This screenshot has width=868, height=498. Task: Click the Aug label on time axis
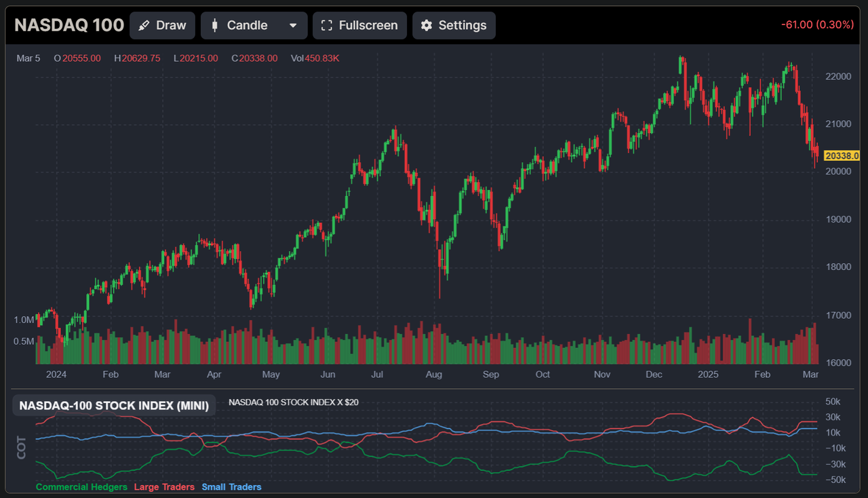click(434, 375)
